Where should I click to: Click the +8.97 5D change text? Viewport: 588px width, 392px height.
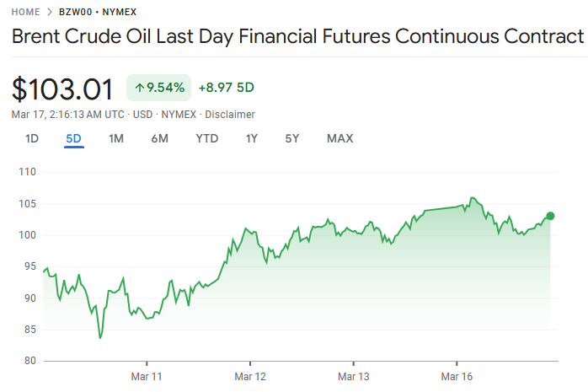(x=226, y=87)
